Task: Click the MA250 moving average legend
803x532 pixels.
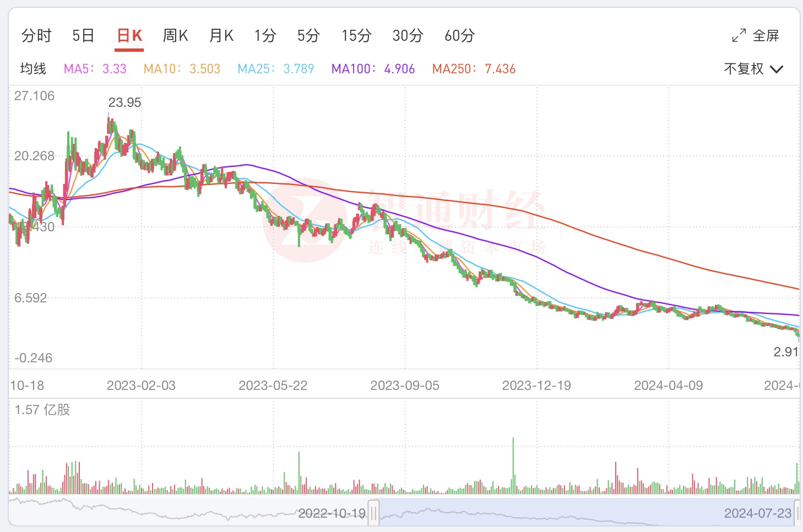Action: [474, 69]
